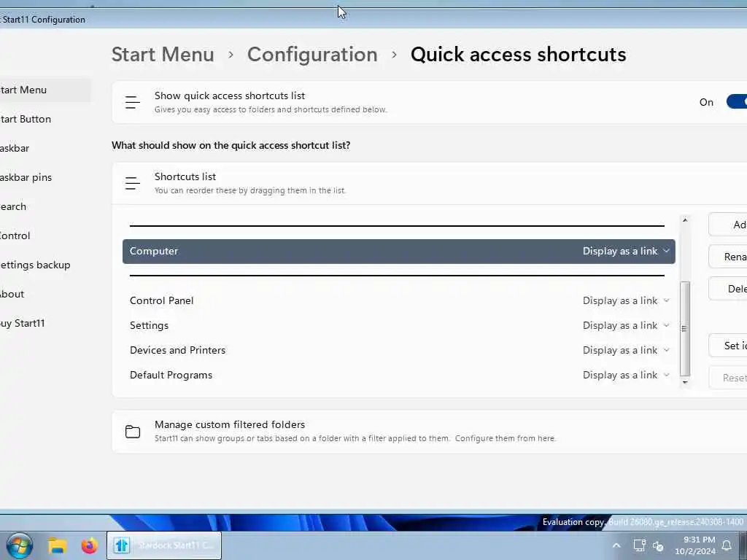Click the Delete button
Screen dimensions: 747x560
click(x=728, y=289)
